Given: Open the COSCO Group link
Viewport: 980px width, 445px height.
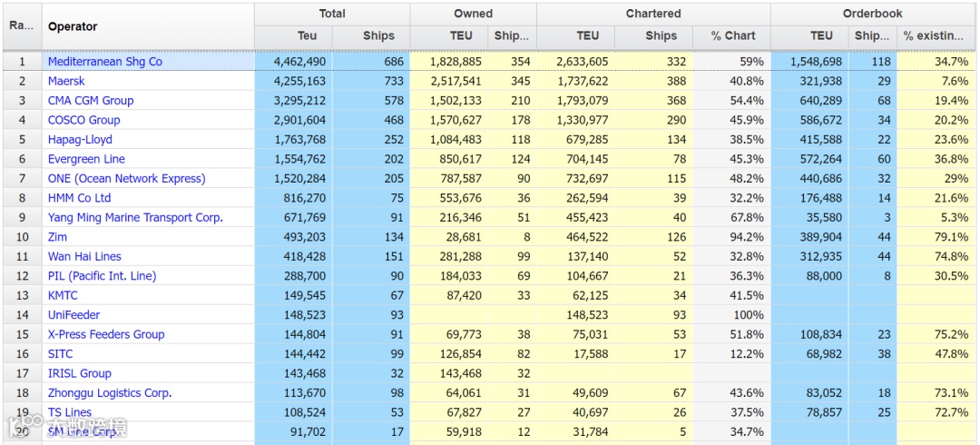Looking at the screenshot, I should coord(83,120).
